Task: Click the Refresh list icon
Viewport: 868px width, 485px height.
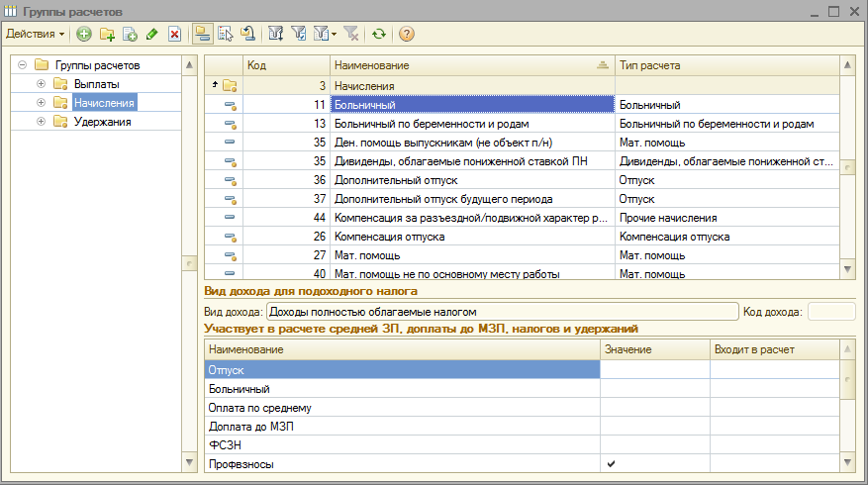Action: click(378, 34)
